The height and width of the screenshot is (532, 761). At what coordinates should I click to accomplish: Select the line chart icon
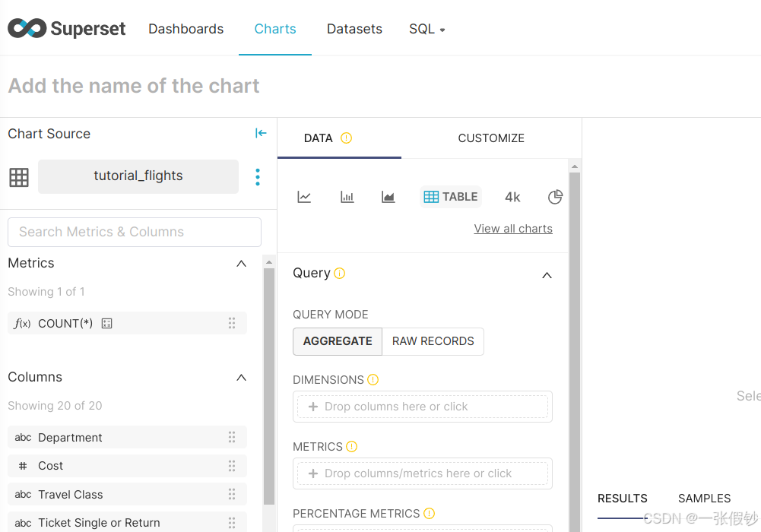point(304,197)
